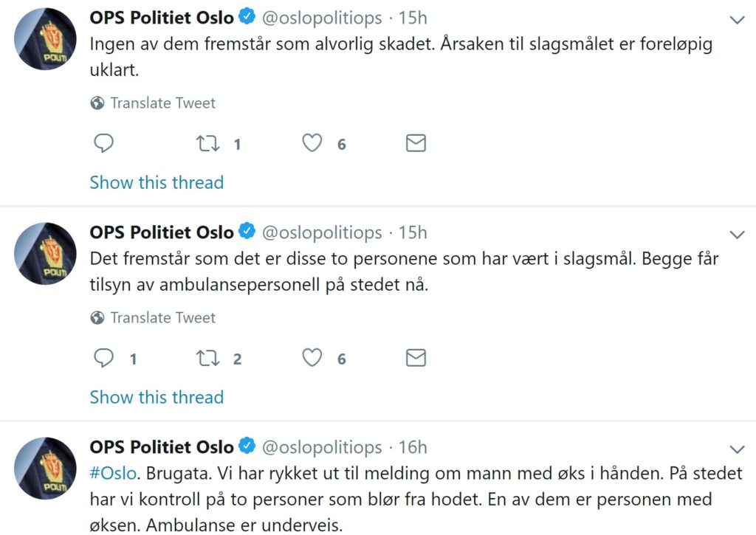
Task: Open chevron menu on the Brugata tweet
Action: click(736, 449)
